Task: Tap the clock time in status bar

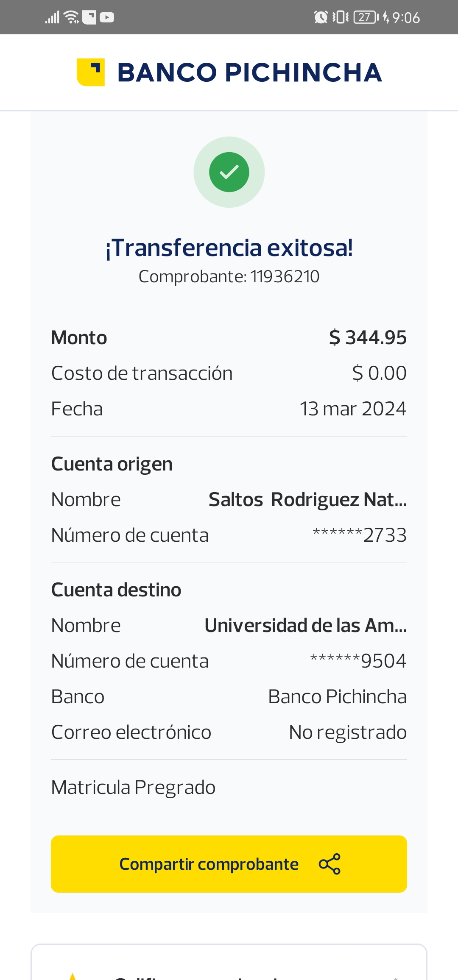Action: tap(406, 18)
